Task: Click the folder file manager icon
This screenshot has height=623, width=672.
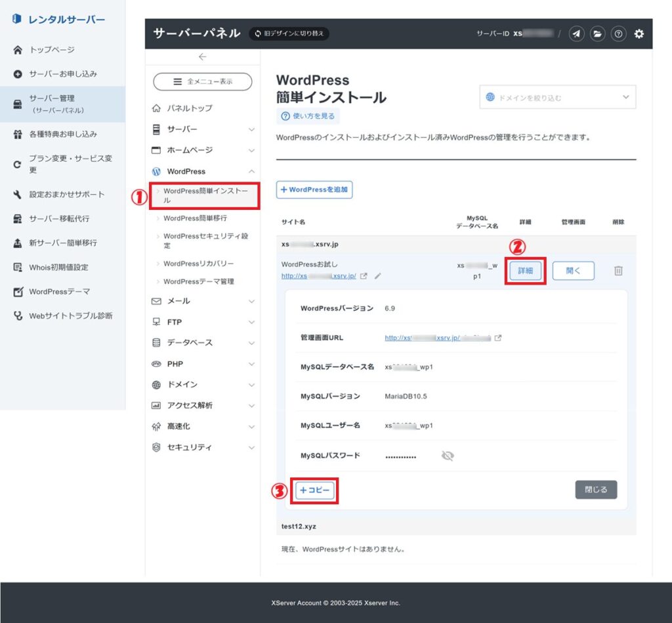Action: click(x=597, y=34)
